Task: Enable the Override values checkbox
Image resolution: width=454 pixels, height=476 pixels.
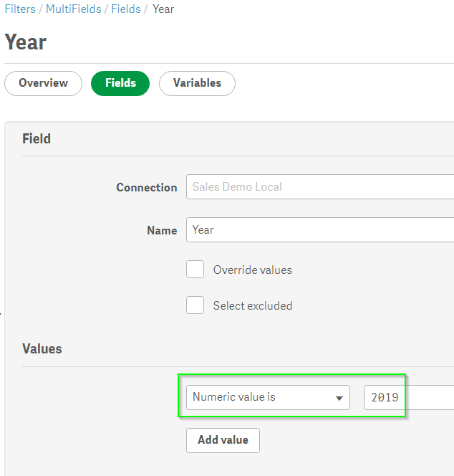Action: pos(195,270)
